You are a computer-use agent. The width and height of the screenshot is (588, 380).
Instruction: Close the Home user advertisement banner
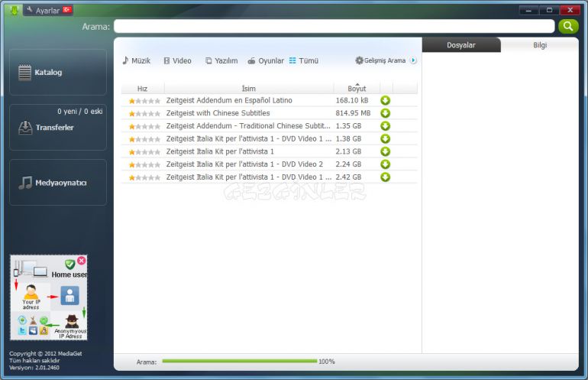(82, 260)
